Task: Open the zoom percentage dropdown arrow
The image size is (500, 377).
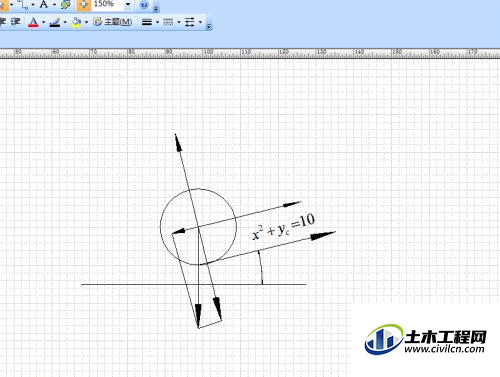Action: click(x=128, y=5)
